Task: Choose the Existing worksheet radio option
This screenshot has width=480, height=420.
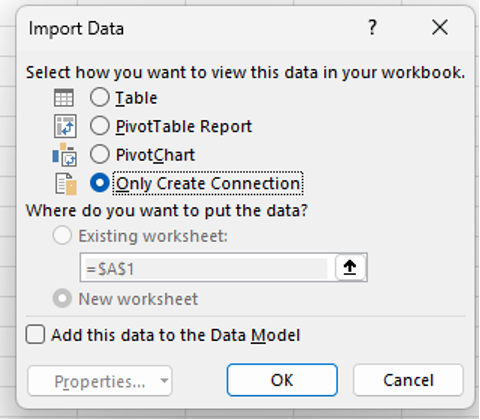Action: pyautogui.click(x=62, y=235)
